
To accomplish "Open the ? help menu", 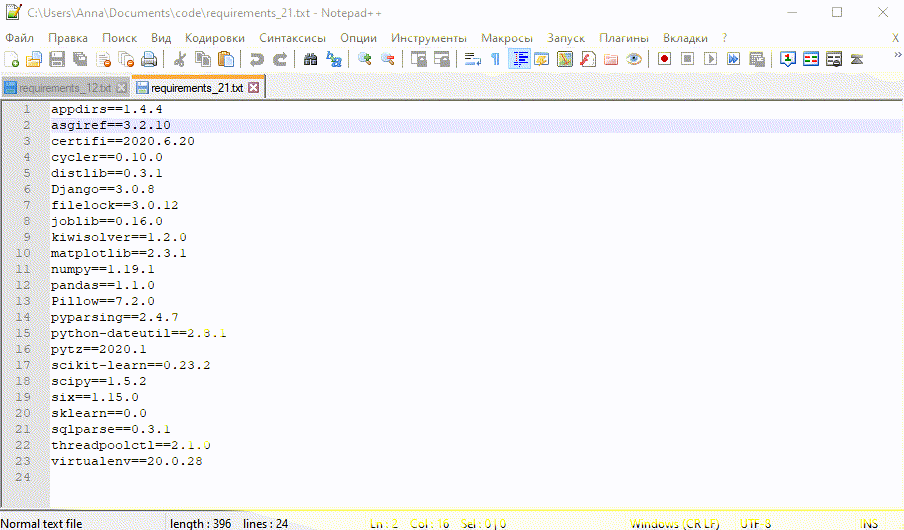I will coord(725,38).
